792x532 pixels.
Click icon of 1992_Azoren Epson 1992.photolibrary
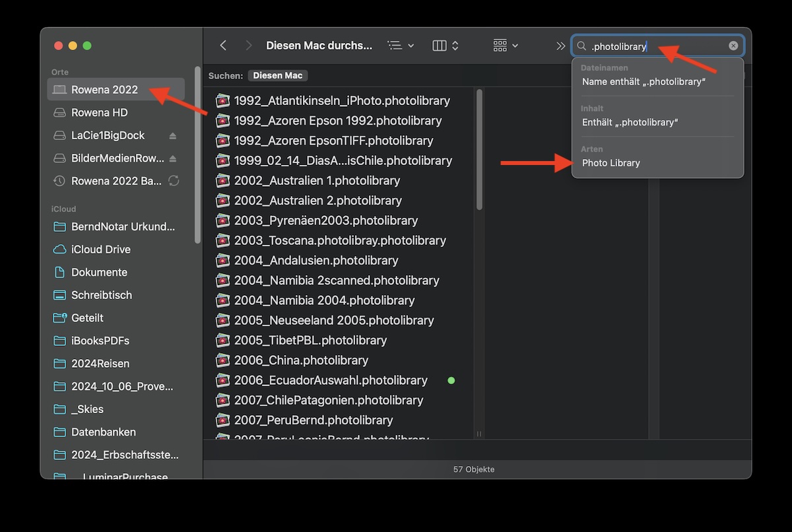tap(223, 121)
